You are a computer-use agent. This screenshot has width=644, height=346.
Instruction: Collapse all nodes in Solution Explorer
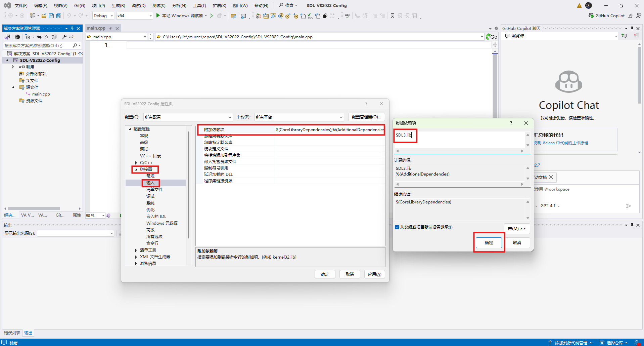click(47, 37)
